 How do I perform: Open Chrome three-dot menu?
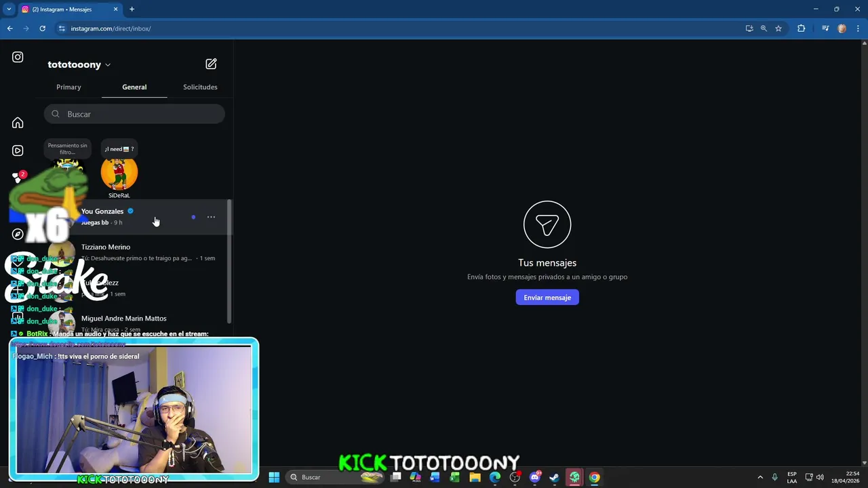pos(859,28)
